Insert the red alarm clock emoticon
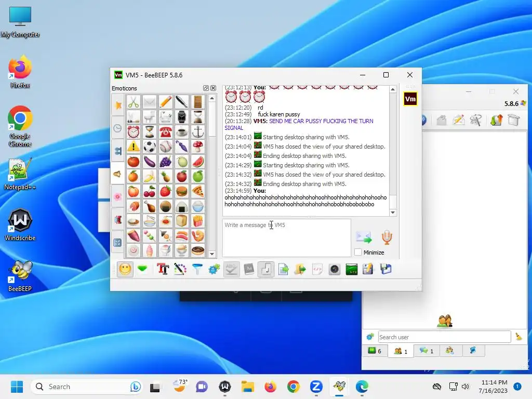Screen dimensions: 532x399 [x=134, y=131]
